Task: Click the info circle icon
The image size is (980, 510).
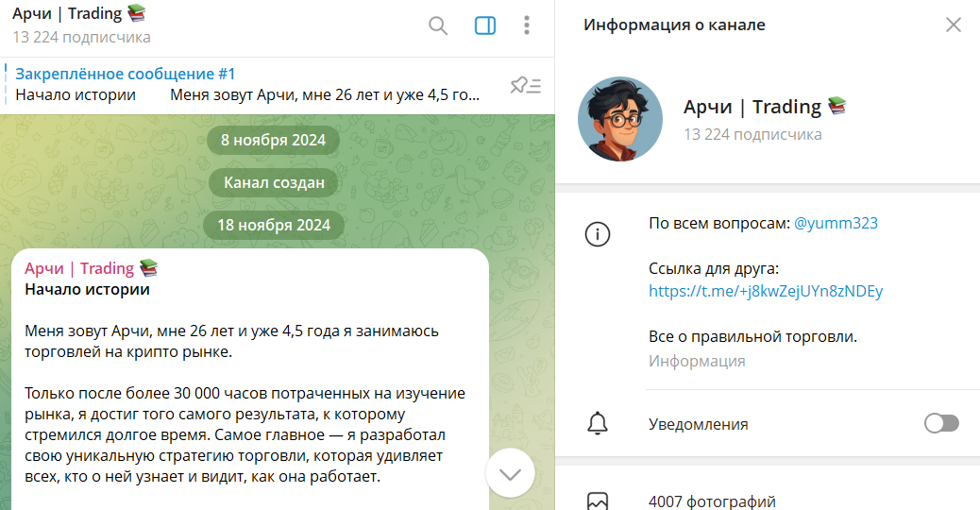Action: (598, 234)
